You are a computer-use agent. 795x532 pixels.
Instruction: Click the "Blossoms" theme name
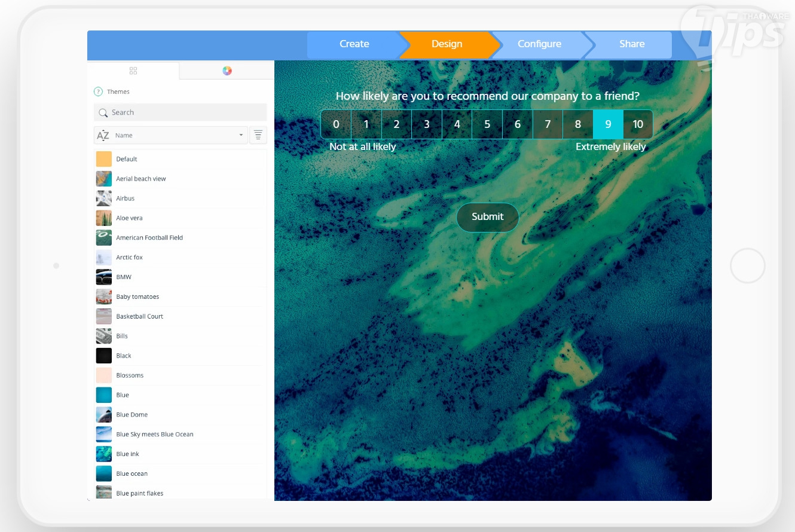[x=130, y=375]
